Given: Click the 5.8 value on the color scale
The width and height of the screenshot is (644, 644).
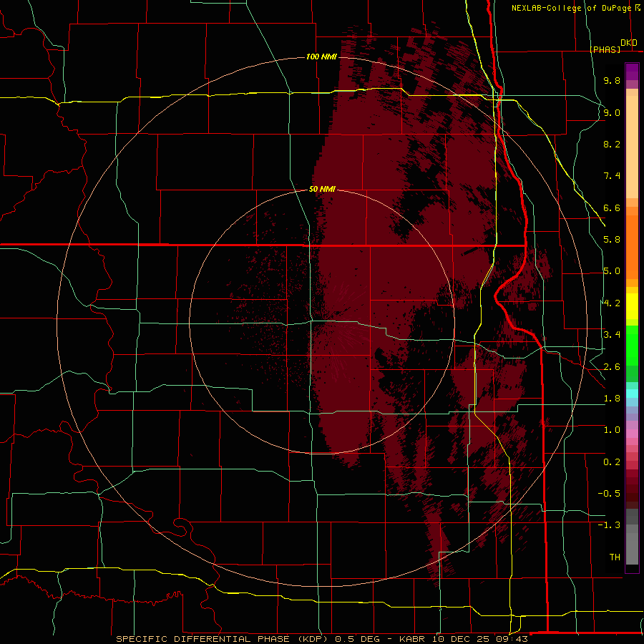Looking at the screenshot, I should [x=612, y=240].
